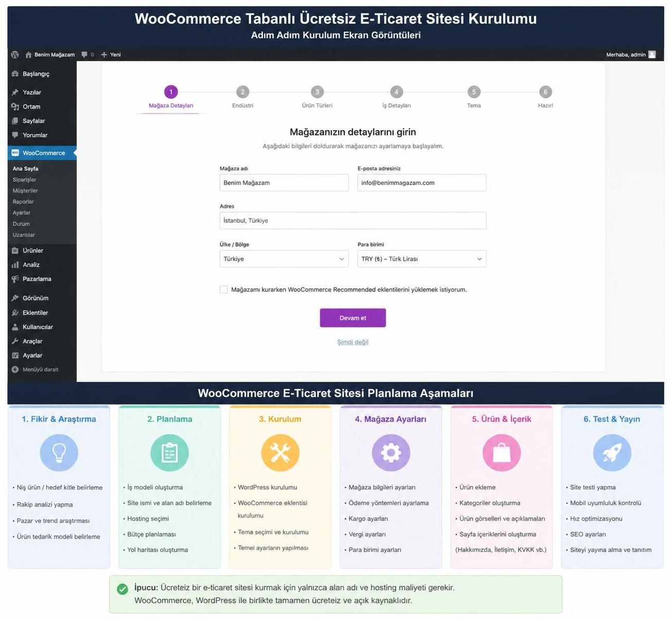Screen dimensions: 672x620
Task: Click the 'Rakip analizi yapma' bullet text
Action: [45, 505]
